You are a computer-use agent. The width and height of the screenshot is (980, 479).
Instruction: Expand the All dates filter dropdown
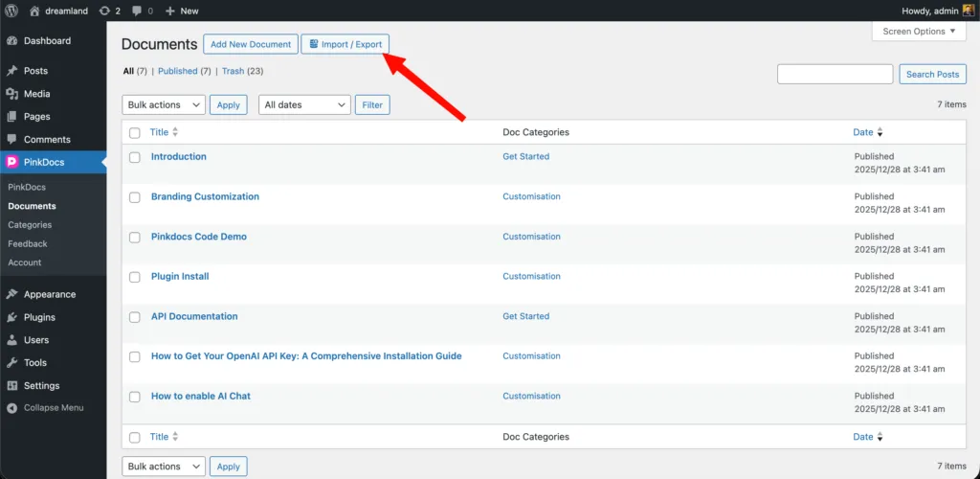(304, 105)
